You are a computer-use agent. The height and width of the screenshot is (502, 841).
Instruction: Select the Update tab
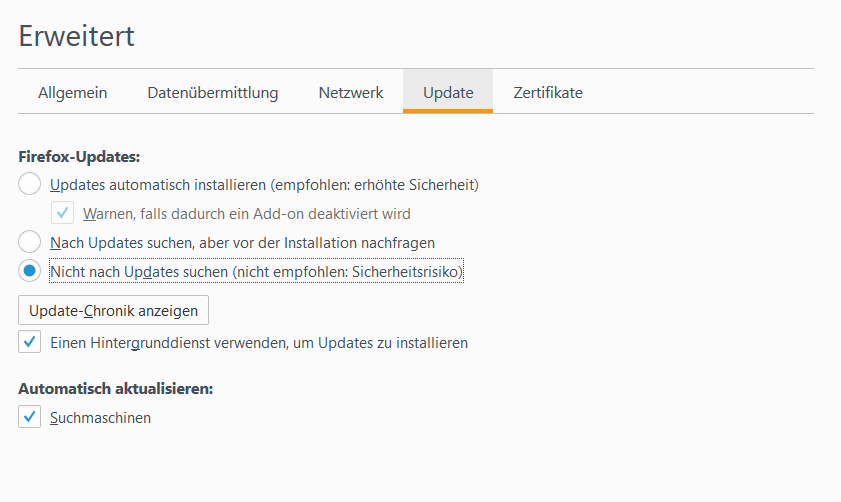pos(448,92)
